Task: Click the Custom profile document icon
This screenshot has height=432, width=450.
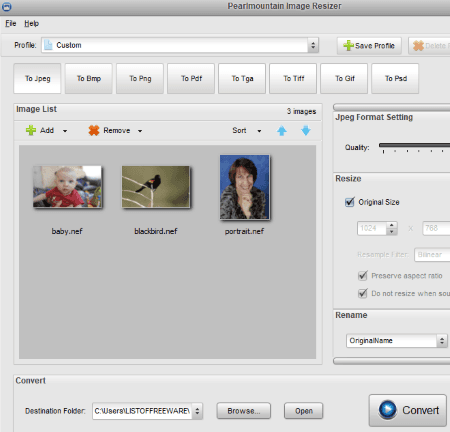Action: tap(48, 45)
